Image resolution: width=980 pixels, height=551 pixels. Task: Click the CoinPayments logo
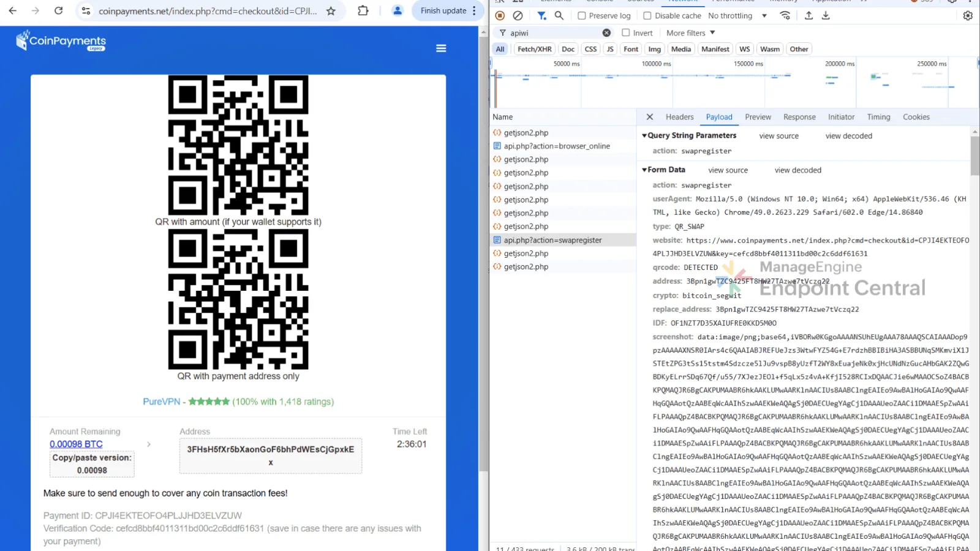[x=61, y=41]
